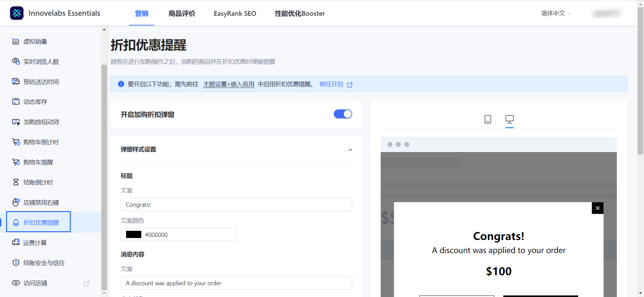Switch preview to mobile device icon
The image size is (644, 297).
pos(488,119)
